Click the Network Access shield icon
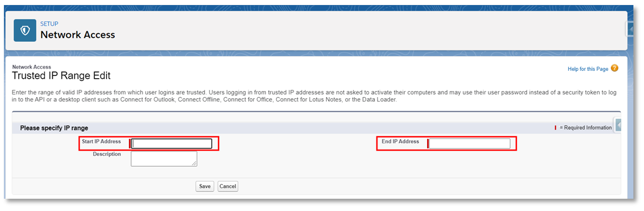This screenshot has width=644, height=211. point(25,31)
